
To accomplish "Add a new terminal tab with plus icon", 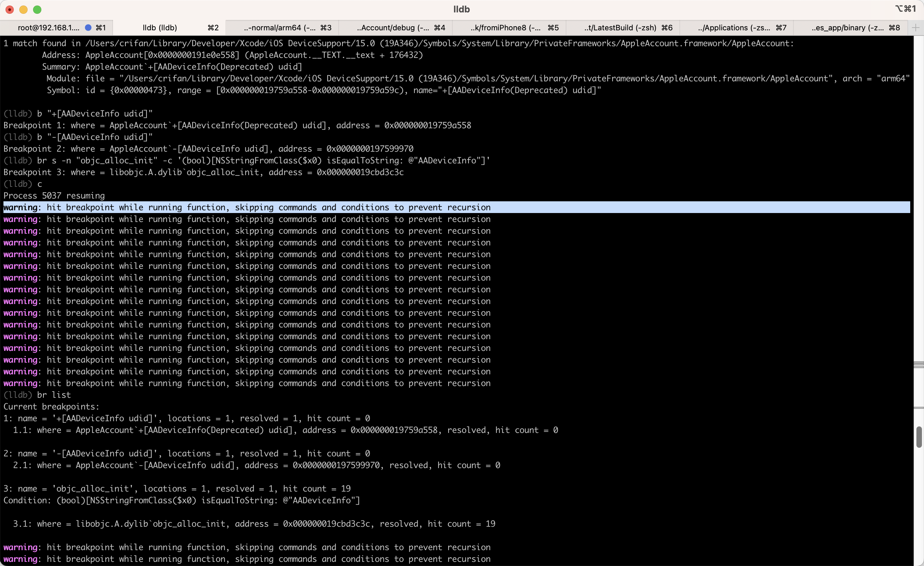I will [x=915, y=28].
